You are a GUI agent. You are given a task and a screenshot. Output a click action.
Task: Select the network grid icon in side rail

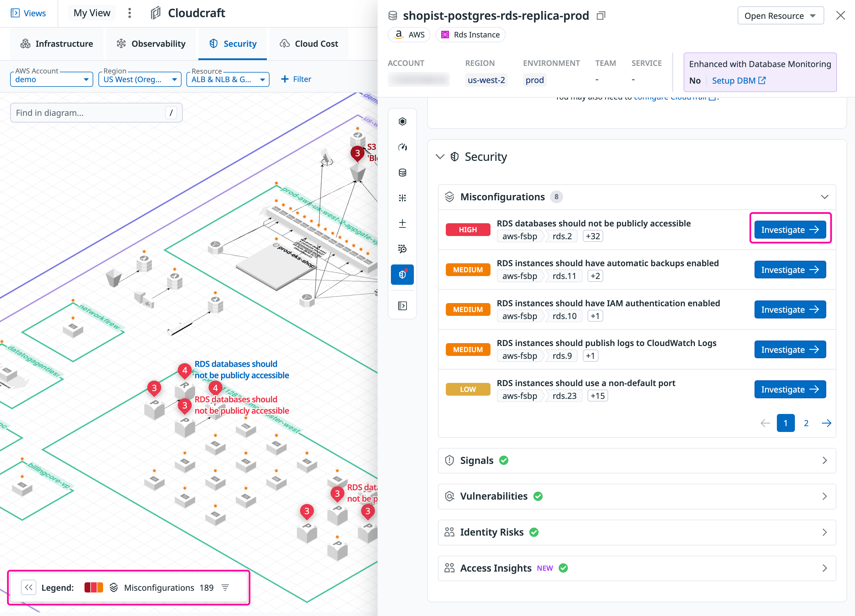coord(402,198)
